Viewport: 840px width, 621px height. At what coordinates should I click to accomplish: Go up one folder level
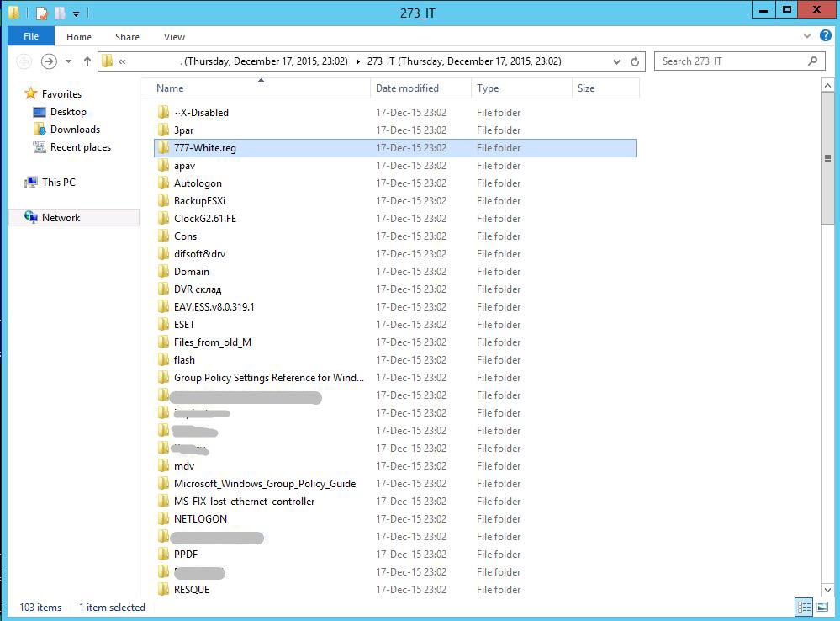[87, 61]
